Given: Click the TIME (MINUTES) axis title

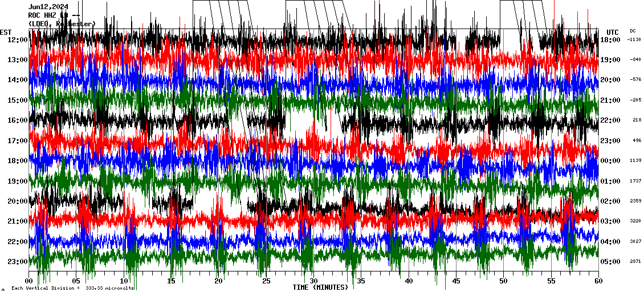Looking at the screenshot, I should (x=320, y=287).
